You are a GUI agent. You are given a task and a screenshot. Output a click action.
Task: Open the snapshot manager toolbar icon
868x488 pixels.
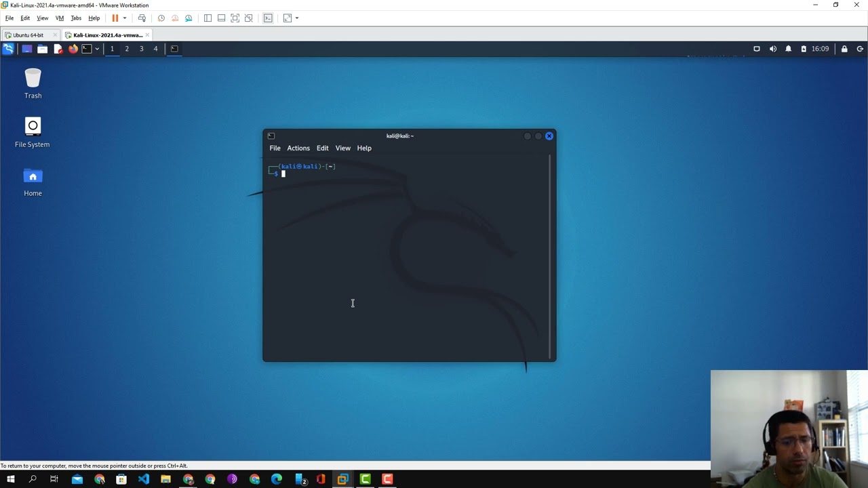(x=189, y=18)
